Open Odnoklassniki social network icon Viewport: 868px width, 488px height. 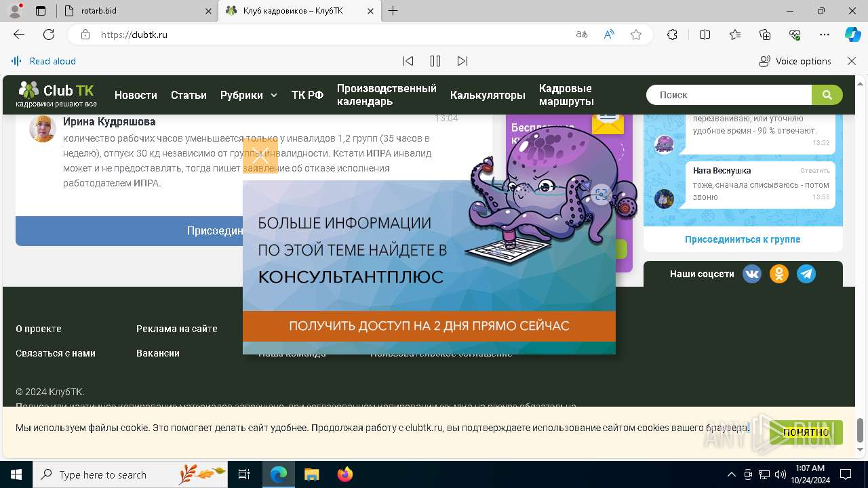coord(779,274)
